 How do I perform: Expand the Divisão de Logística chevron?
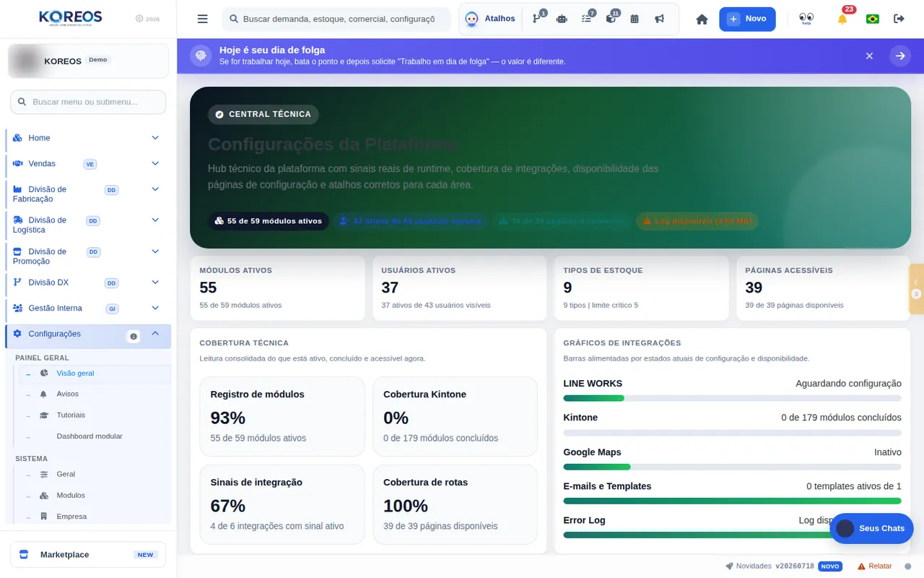155,220
